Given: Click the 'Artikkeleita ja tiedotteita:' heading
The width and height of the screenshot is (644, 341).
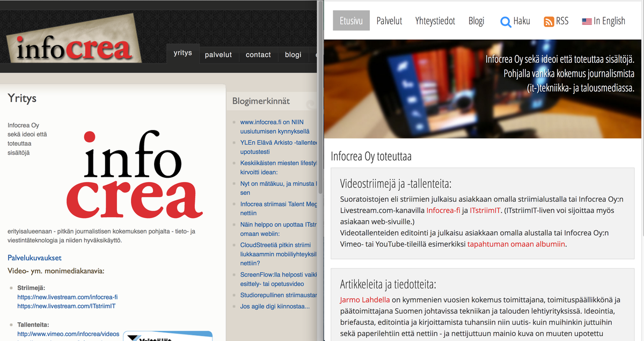Looking at the screenshot, I should coord(388,284).
